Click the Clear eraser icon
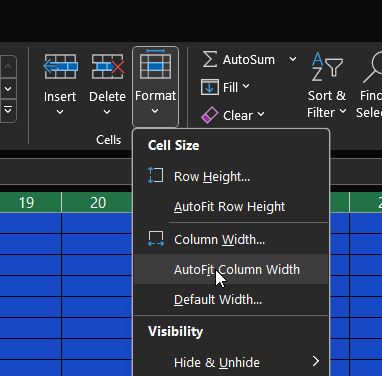The height and width of the screenshot is (376, 382). click(x=210, y=115)
